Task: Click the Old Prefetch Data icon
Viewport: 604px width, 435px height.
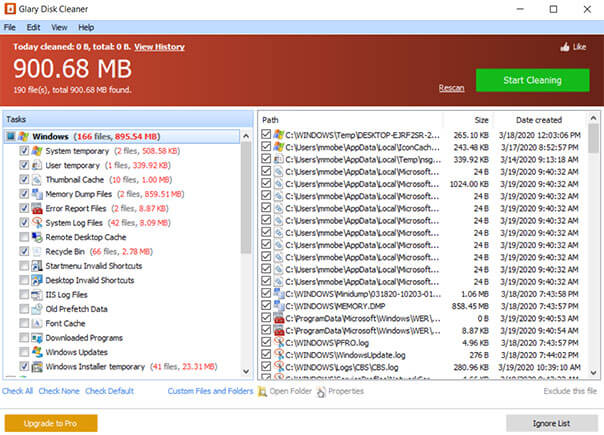Action: pyautogui.click(x=37, y=309)
